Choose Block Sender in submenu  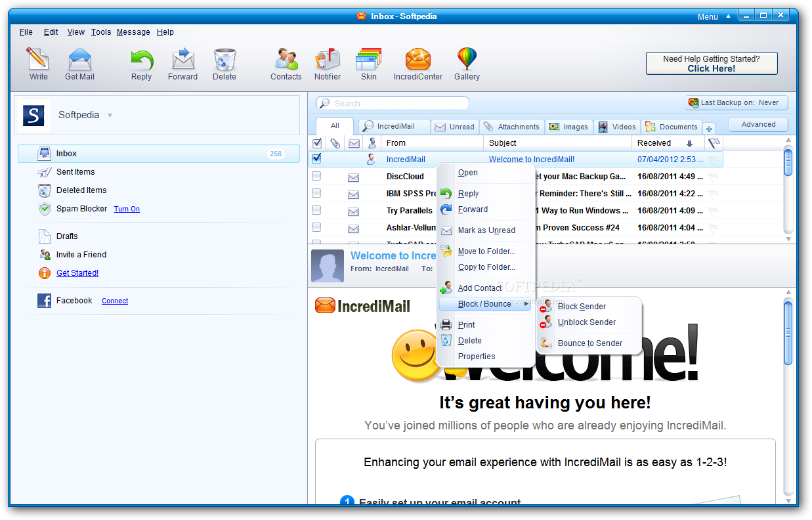pos(589,307)
